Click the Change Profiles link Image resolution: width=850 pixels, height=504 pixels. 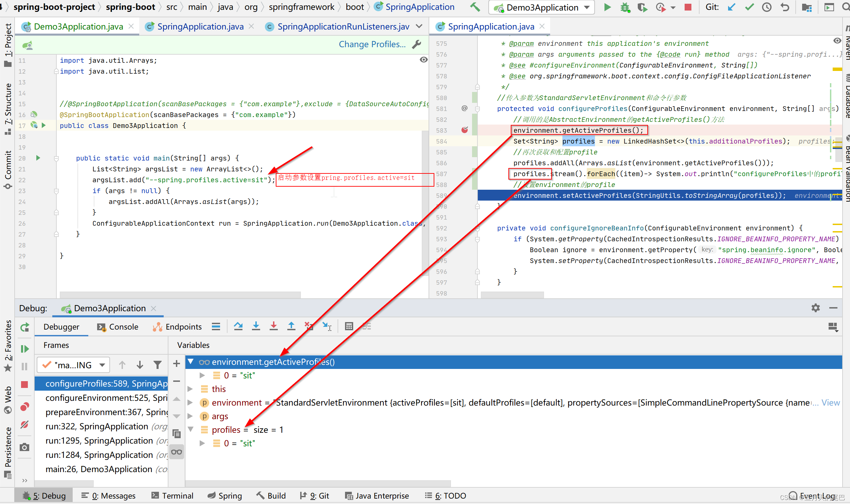tap(372, 44)
